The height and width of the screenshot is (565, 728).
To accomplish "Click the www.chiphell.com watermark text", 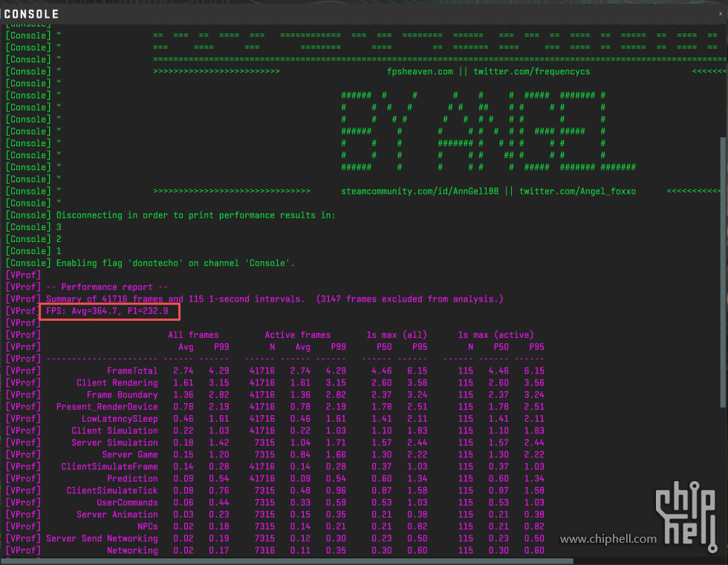I will (608, 539).
